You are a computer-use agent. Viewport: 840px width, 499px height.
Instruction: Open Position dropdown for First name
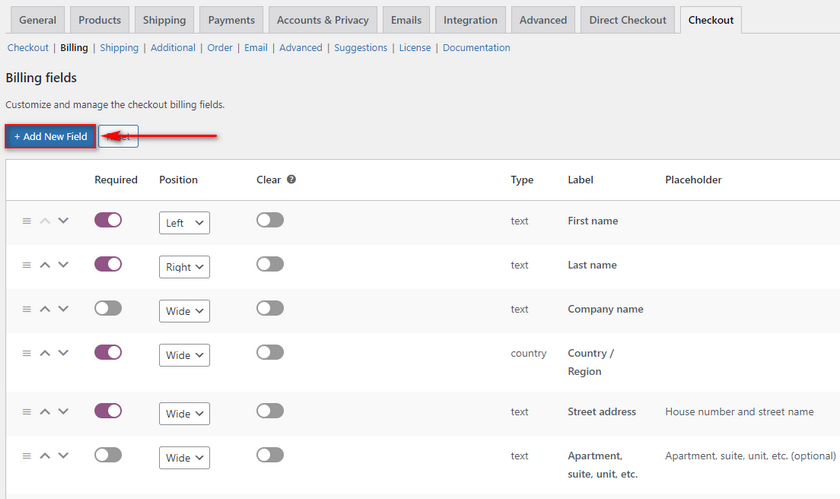[184, 223]
